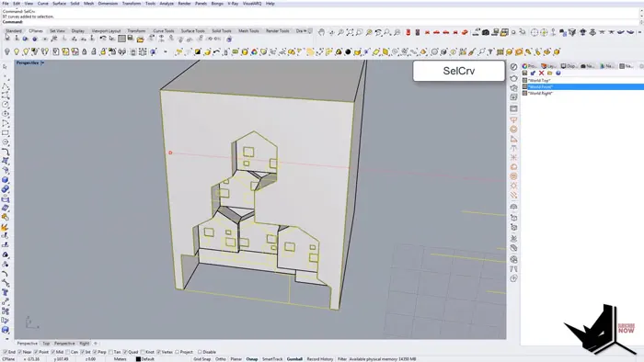Click the command prompt input line
This screenshot has width=644, height=362.
(x=320, y=22)
